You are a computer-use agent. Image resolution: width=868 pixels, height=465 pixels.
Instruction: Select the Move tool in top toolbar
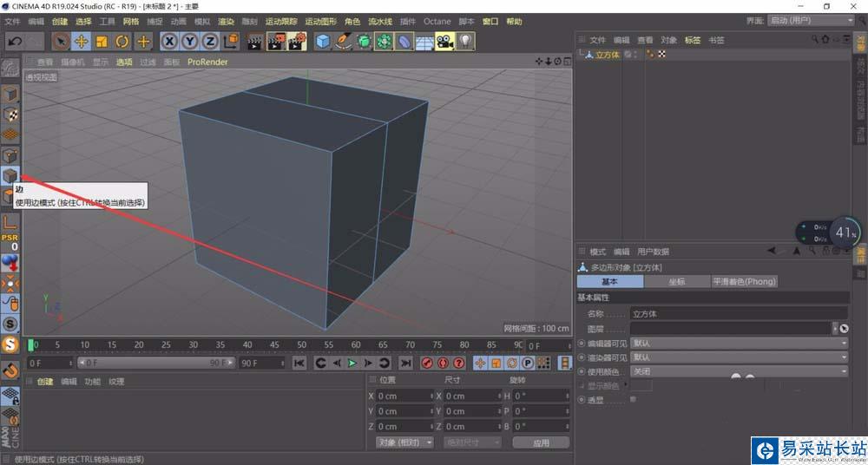[81, 41]
